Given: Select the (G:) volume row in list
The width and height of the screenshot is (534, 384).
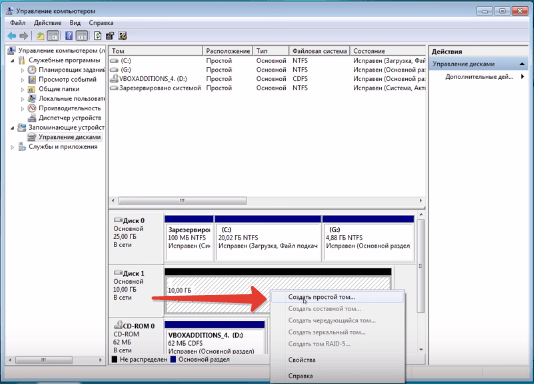Looking at the screenshot, I should 267,69.
